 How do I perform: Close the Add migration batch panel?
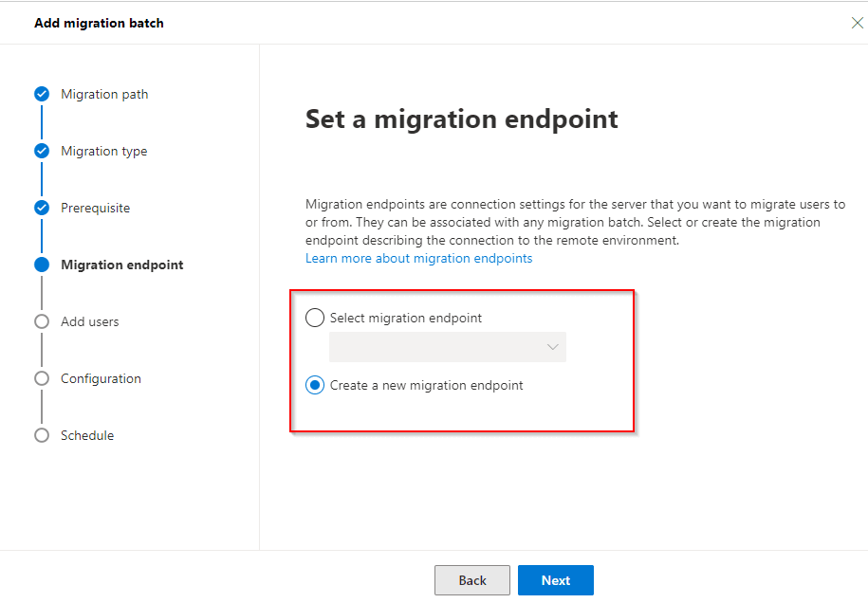coord(857,23)
